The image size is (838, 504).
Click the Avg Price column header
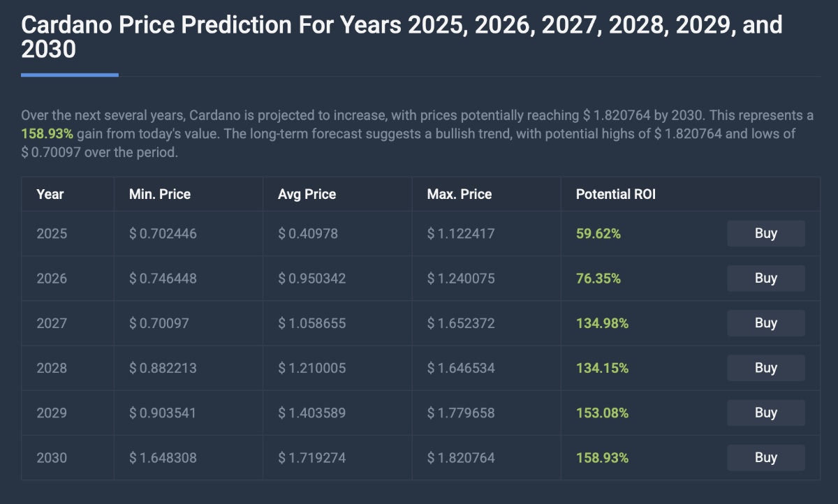point(307,194)
